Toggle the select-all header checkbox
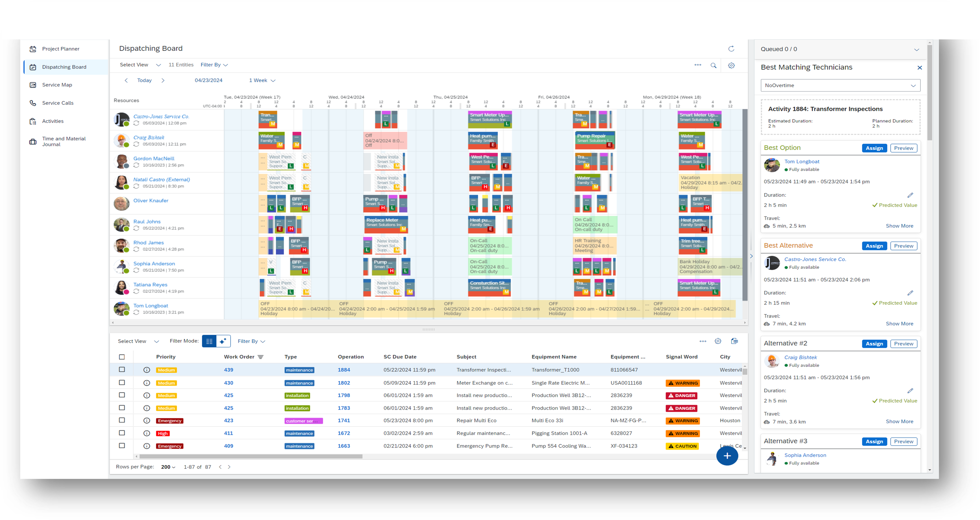Viewport: 980px width, 520px height. (x=122, y=357)
